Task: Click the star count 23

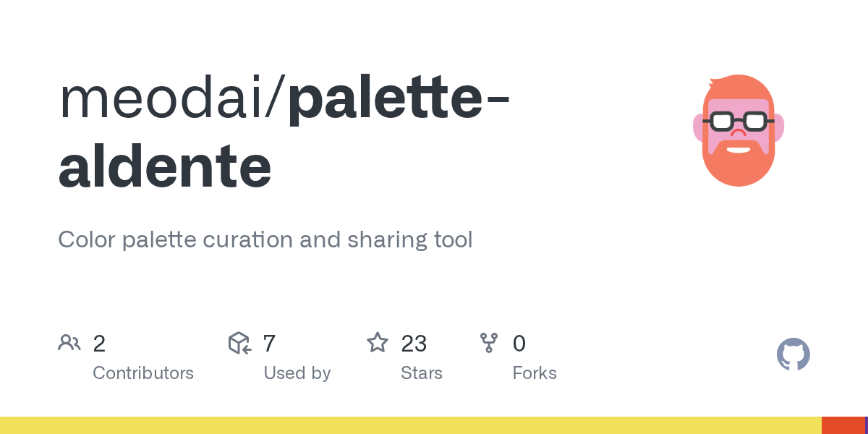Action: click(x=414, y=344)
